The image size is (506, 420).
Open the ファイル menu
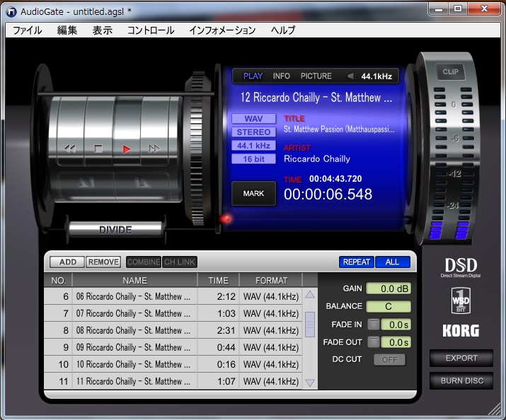pyautogui.click(x=28, y=30)
